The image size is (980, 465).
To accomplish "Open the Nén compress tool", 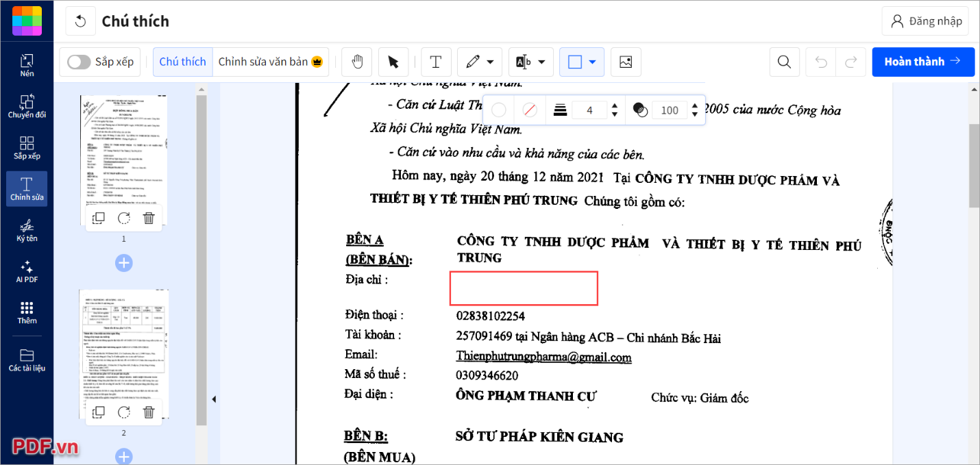I will 27,66.
